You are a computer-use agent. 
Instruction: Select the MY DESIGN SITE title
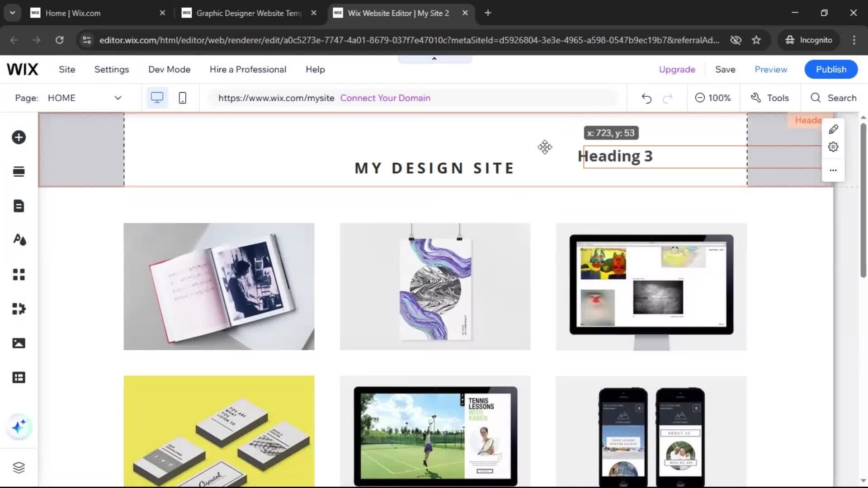(x=434, y=168)
